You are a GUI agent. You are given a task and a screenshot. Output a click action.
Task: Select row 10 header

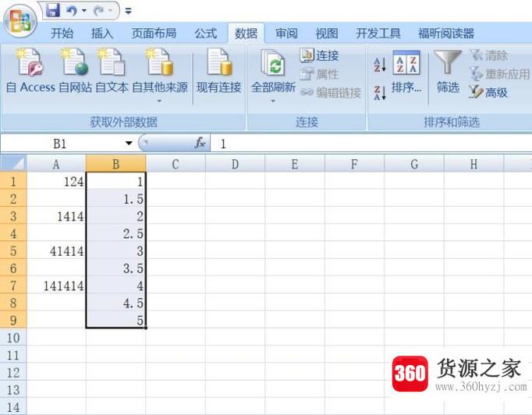(13, 338)
